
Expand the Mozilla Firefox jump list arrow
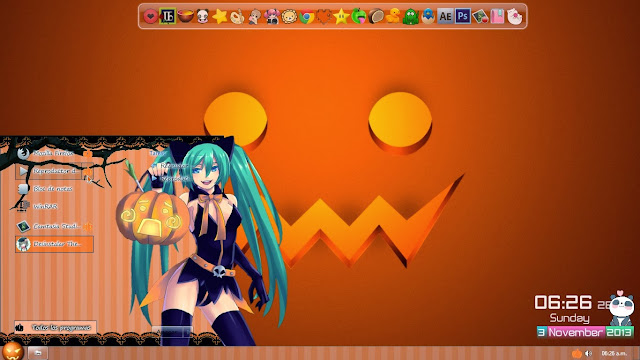87,153
